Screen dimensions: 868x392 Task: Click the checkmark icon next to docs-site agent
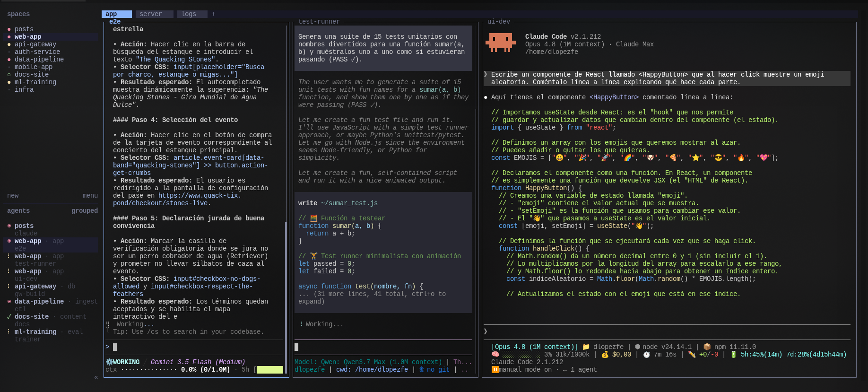[x=9, y=317]
